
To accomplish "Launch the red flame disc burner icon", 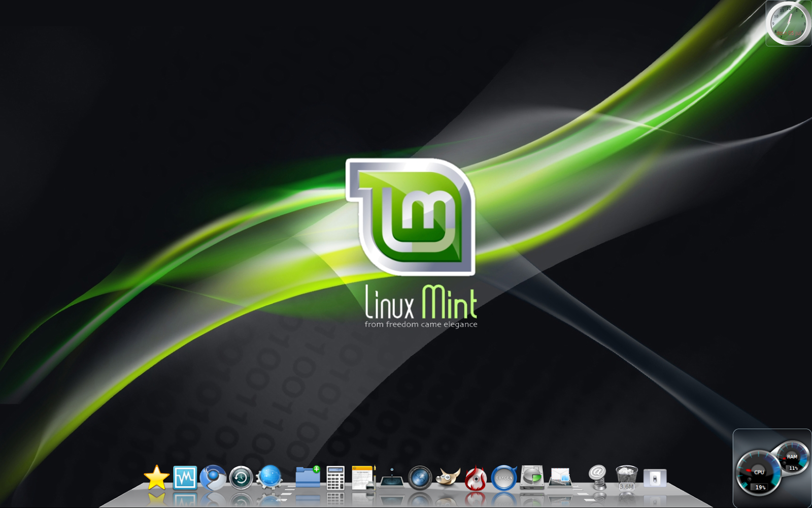I will coord(476,479).
